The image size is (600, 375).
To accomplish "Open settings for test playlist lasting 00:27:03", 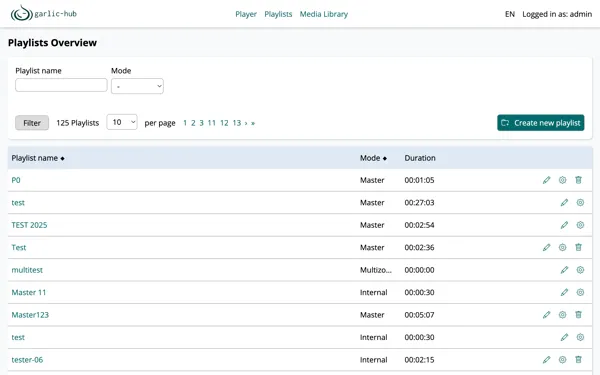I will [580, 202].
